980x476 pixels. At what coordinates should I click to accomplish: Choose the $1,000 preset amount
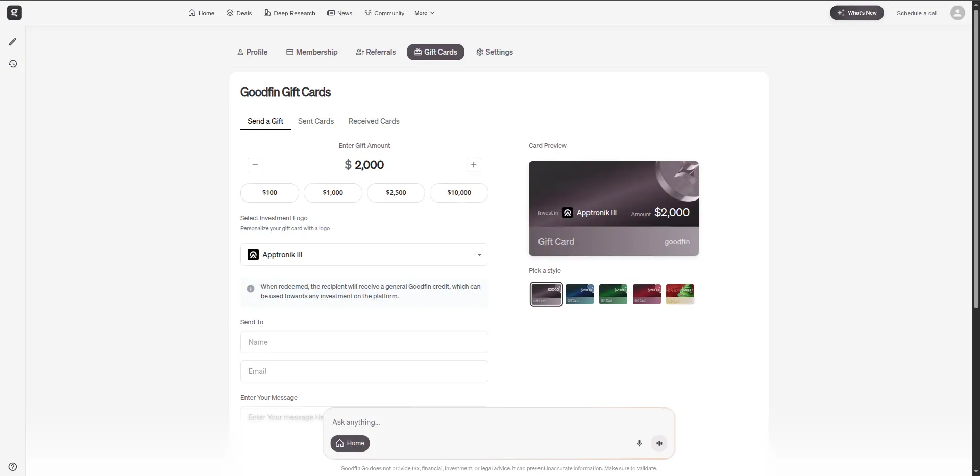tap(333, 193)
